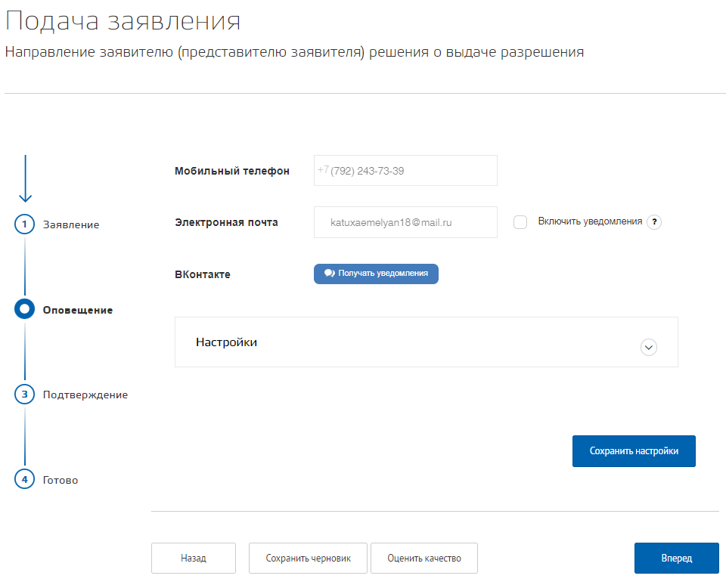Click the down arrow above the steps
Viewport: 726px width, 588px height.
(x=25, y=179)
